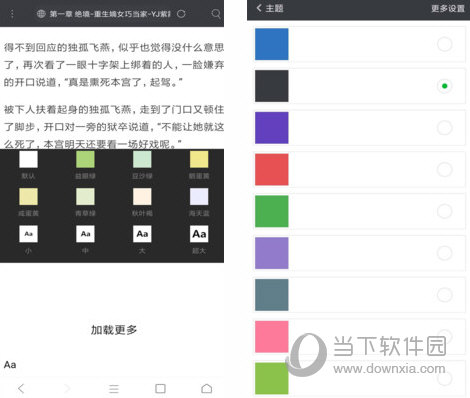The height and width of the screenshot is (398, 470).
Task: Select the green theme radio button
Action: point(444,211)
